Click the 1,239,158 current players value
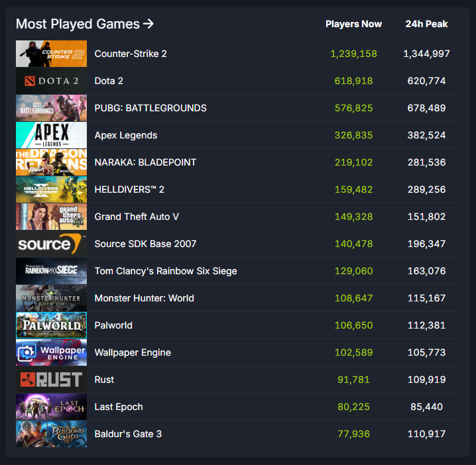This screenshot has height=465, width=476. pyautogui.click(x=353, y=54)
